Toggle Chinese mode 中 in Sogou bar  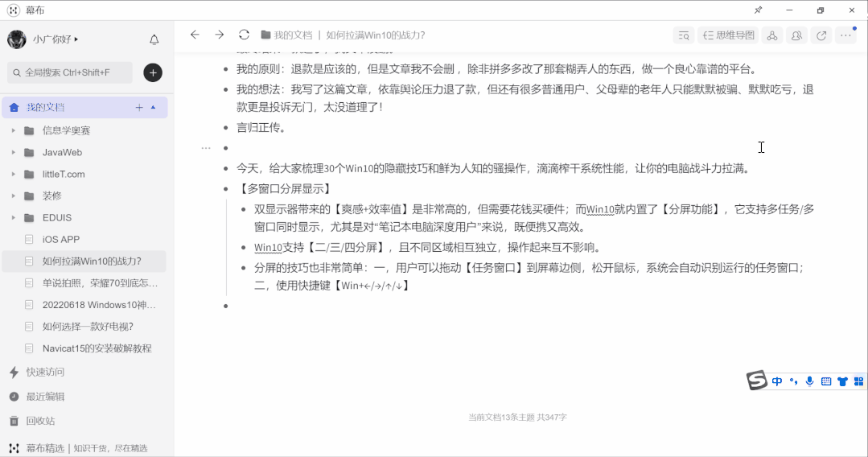pyautogui.click(x=777, y=381)
